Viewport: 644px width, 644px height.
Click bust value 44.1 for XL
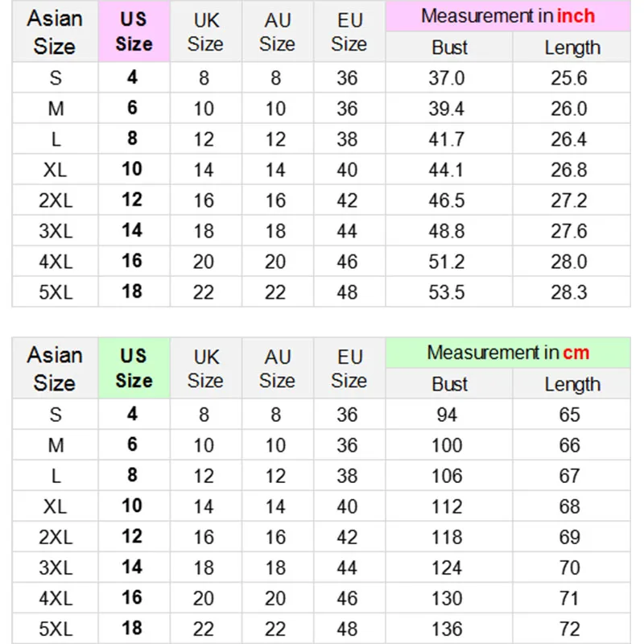click(x=448, y=170)
